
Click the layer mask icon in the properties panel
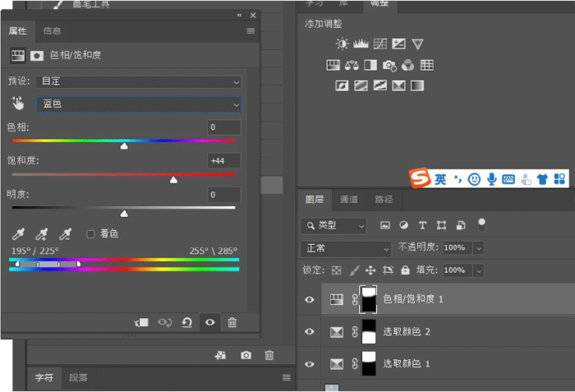[37, 56]
